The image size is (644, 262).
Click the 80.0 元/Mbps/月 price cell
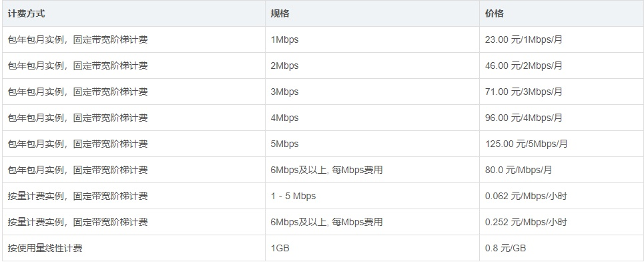pyautogui.click(x=561, y=170)
